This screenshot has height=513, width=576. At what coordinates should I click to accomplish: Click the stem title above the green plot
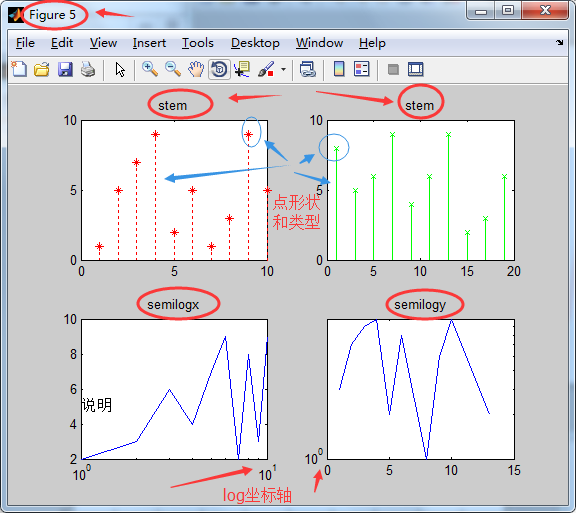tap(420, 106)
